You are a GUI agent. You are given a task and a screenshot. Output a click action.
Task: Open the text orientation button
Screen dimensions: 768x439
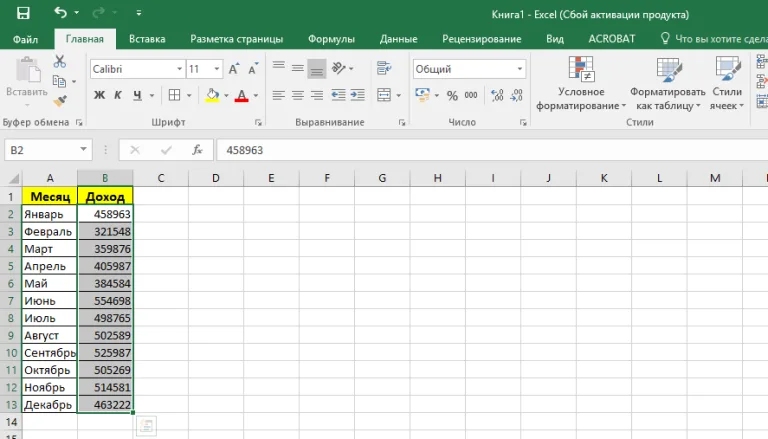tap(339, 68)
